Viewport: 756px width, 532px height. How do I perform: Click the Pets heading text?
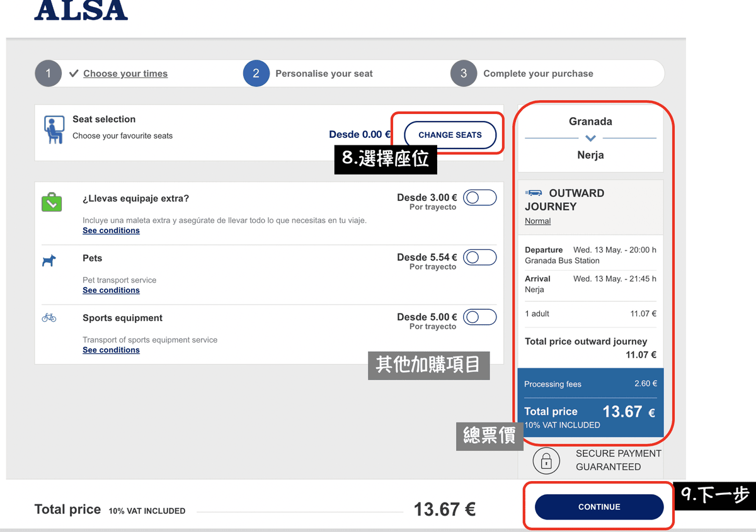point(92,258)
